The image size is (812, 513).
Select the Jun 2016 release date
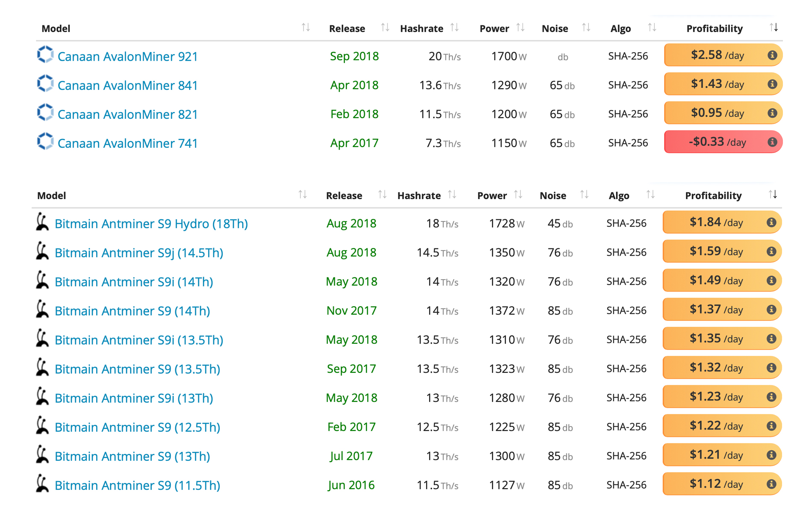pos(351,485)
